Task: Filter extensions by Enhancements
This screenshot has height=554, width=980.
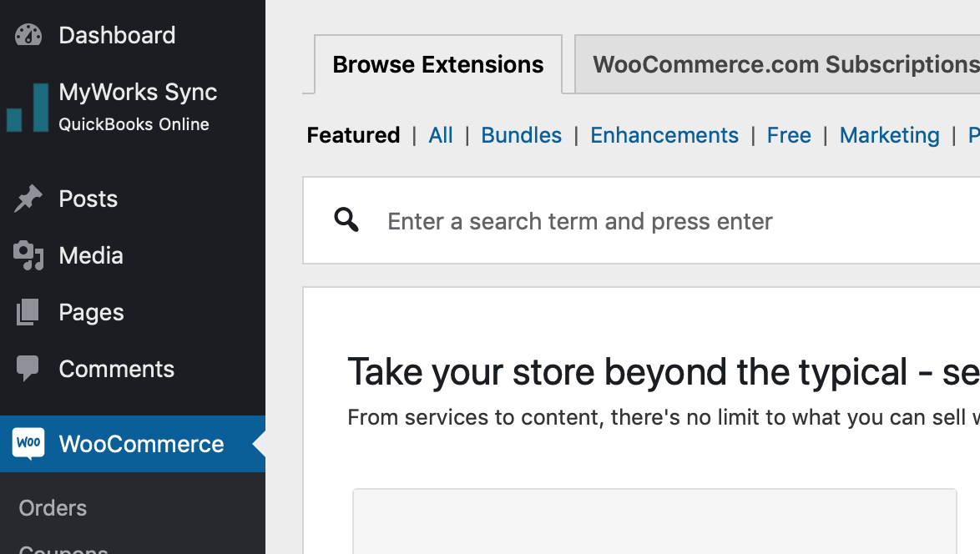Action: [x=664, y=135]
